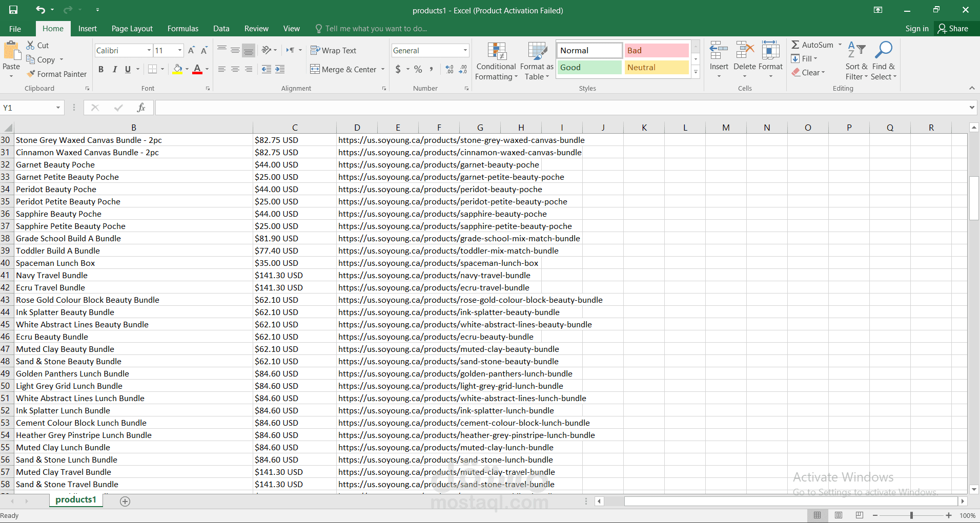The image size is (980, 523).
Task: Toggle Bold formatting
Action: coord(101,69)
